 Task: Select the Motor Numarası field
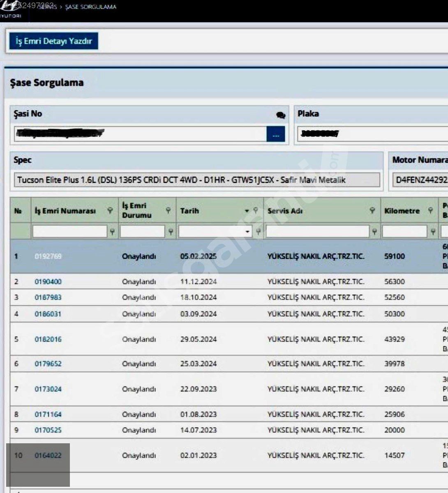pos(420,180)
